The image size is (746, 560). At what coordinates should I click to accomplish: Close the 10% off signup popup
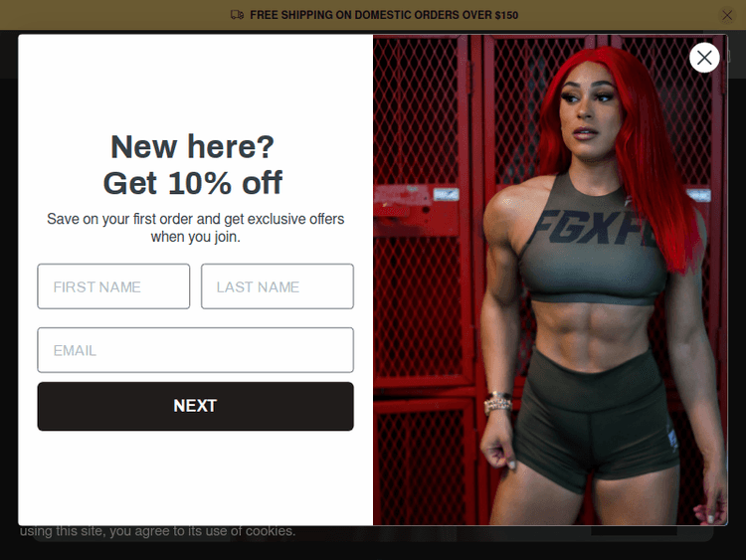coord(704,58)
